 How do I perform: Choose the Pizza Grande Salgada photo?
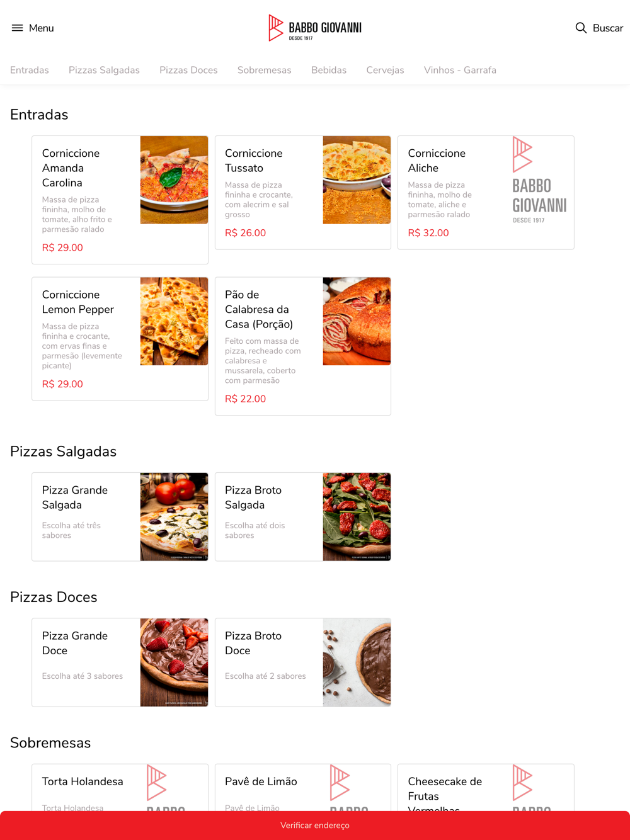[x=174, y=517]
